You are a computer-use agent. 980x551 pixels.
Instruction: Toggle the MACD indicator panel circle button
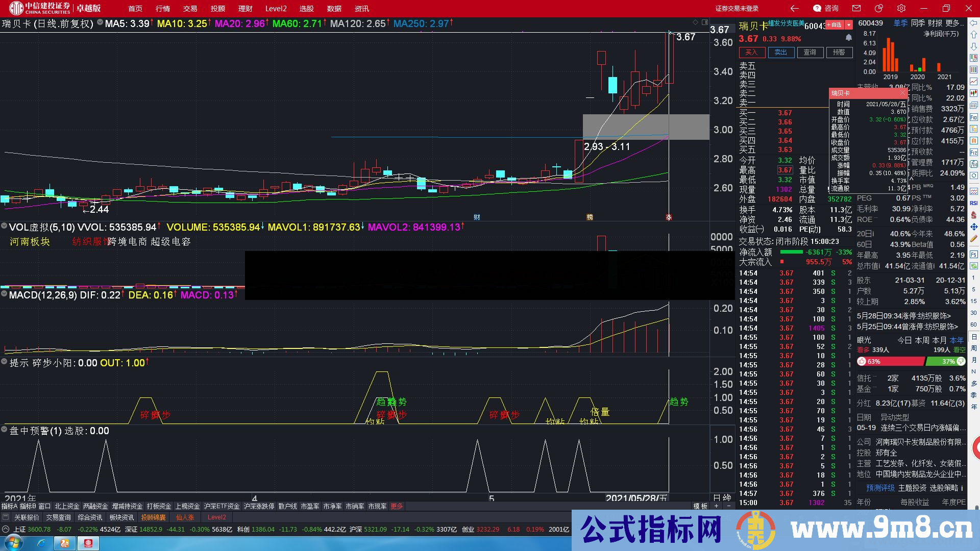[x=4, y=294]
